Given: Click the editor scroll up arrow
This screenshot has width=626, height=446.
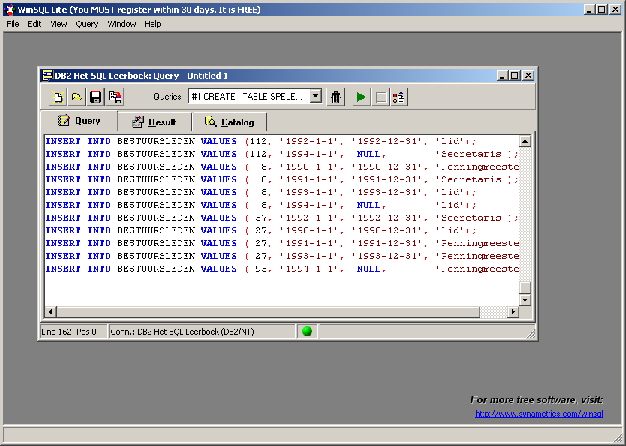Looking at the screenshot, I should [525, 141].
